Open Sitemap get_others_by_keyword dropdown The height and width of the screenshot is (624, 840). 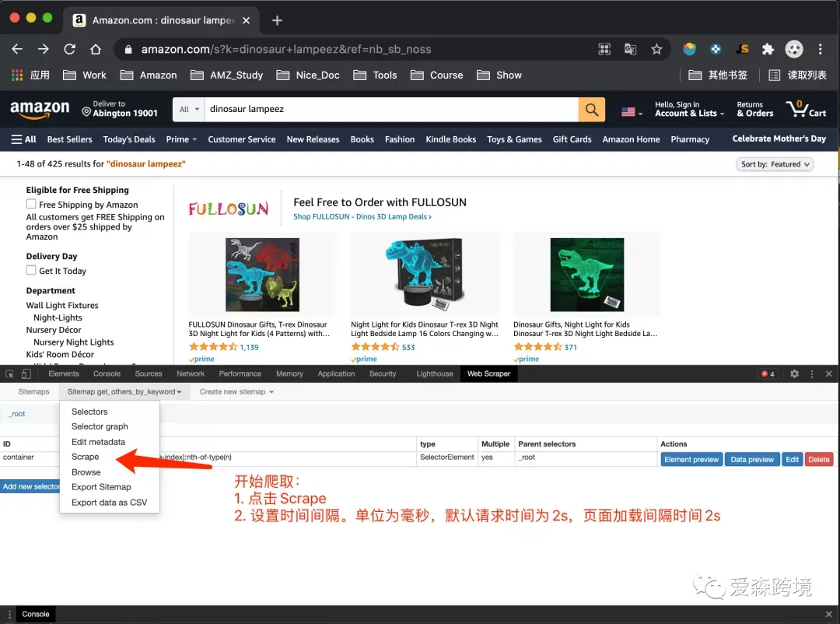(124, 392)
